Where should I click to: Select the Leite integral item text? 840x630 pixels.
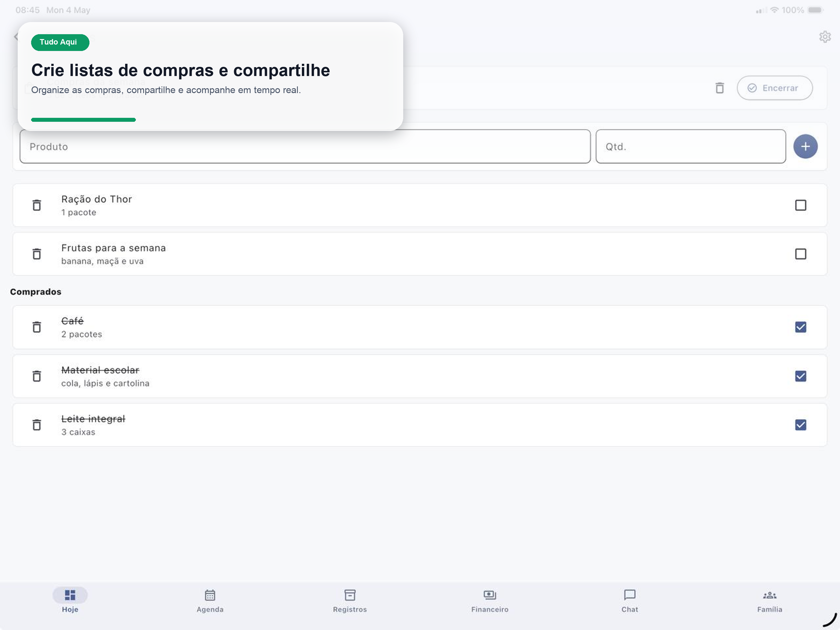[x=93, y=418]
